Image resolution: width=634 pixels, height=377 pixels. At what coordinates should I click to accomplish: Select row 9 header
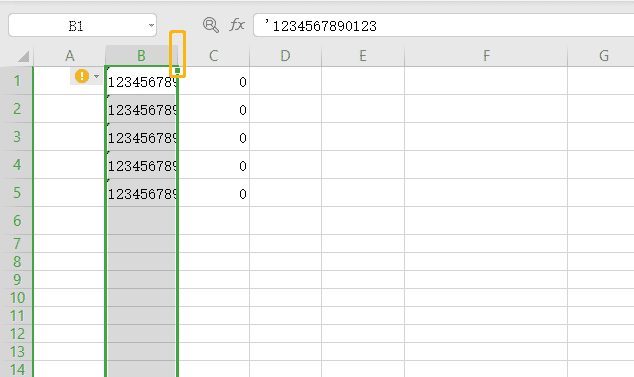(x=17, y=280)
